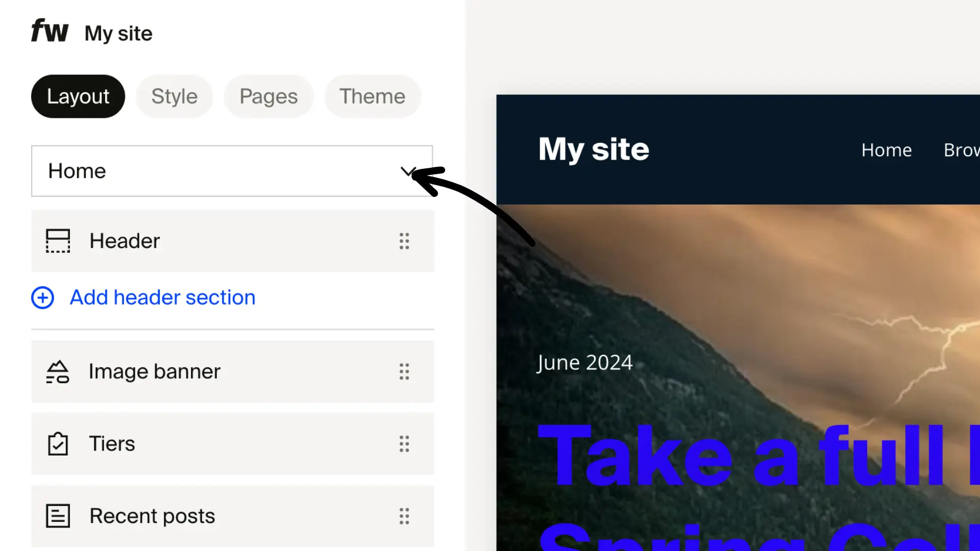Viewport: 980px width, 551px height.
Task: Open the Pages tab
Action: (x=268, y=96)
